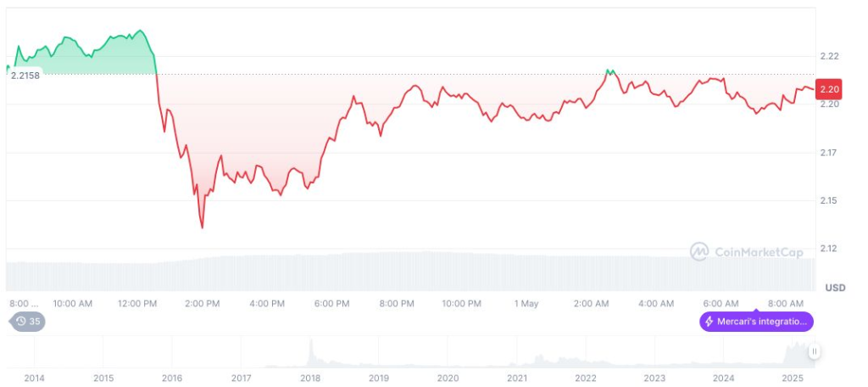Click the 2:00 PM time axis label
868x387 pixels.
tap(203, 304)
